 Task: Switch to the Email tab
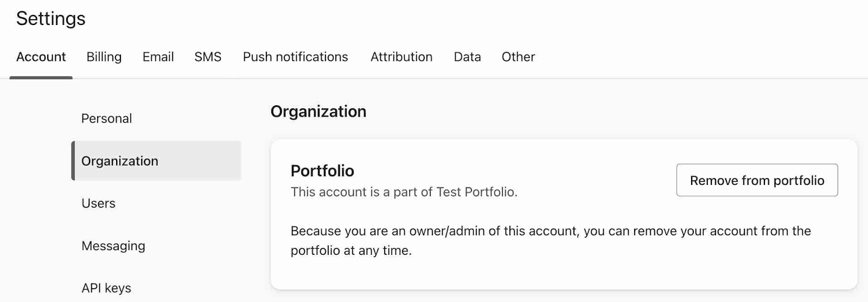point(158,57)
